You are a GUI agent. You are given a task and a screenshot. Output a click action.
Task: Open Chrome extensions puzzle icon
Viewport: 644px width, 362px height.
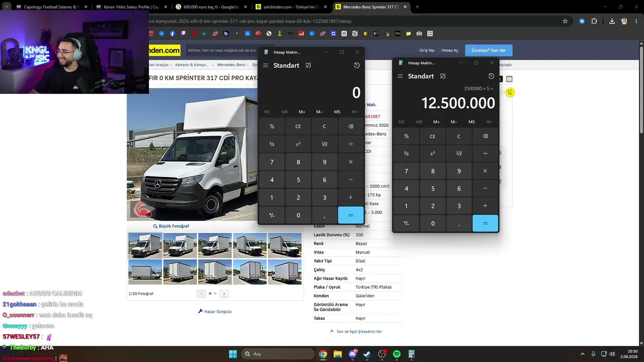pyautogui.click(x=594, y=21)
